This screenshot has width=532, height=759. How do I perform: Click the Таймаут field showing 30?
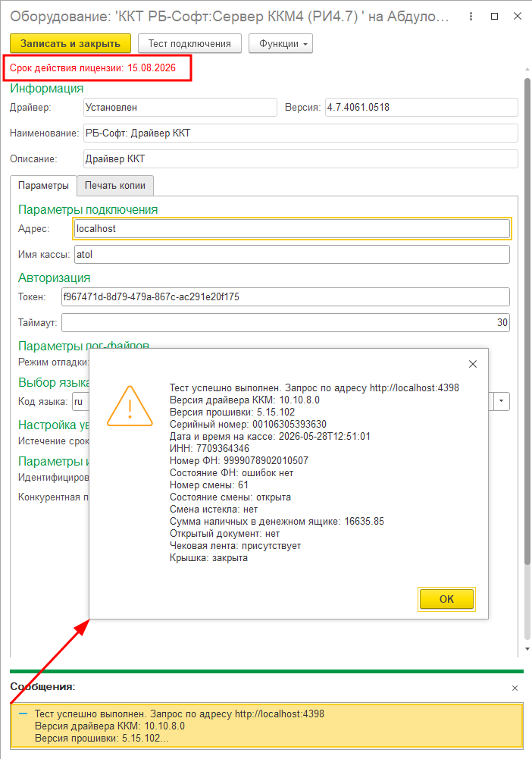pyautogui.click(x=286, y=322)
